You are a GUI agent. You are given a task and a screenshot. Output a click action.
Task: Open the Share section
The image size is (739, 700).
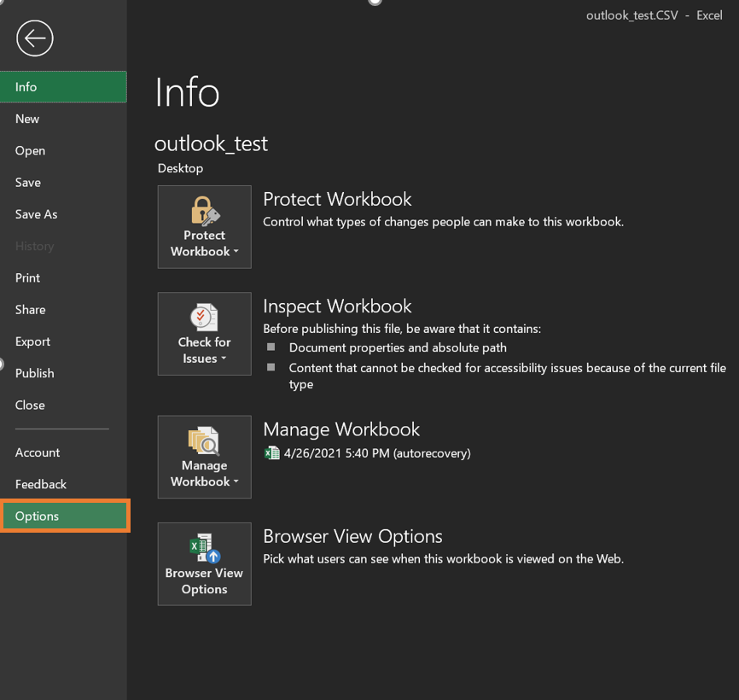[31, 309]
